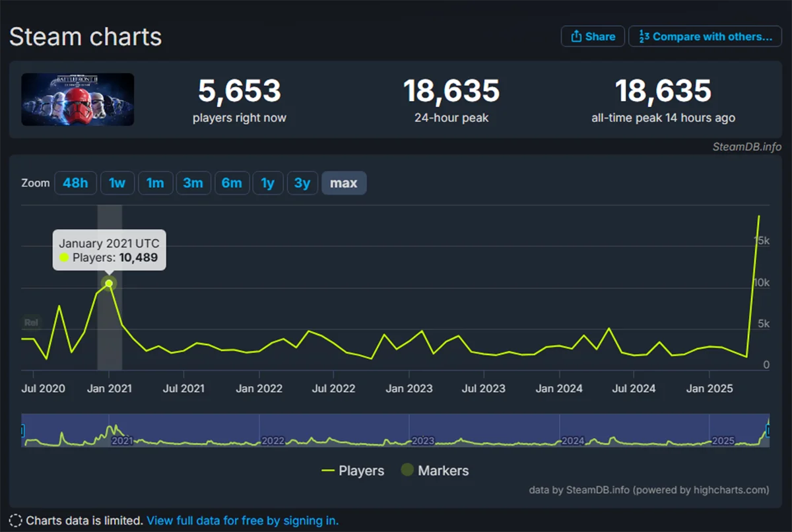Image resolution: width=792 pixels, height=532 pixels.
Task: Toggle the Markers series in legend
Action: click(x=435, y=471)
